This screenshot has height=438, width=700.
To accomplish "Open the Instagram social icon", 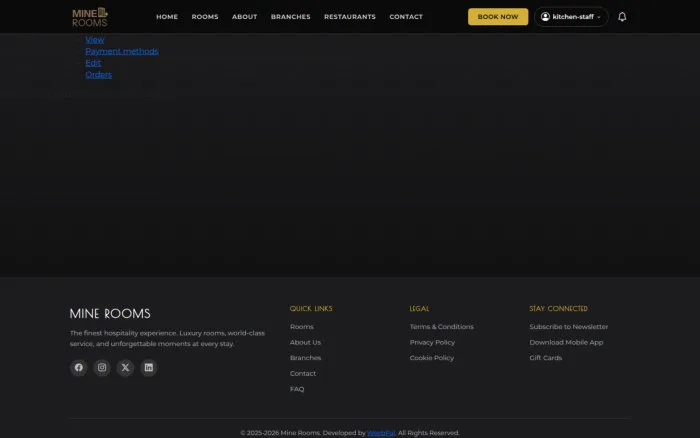I will pyautogui.click(x=102, y=367).
